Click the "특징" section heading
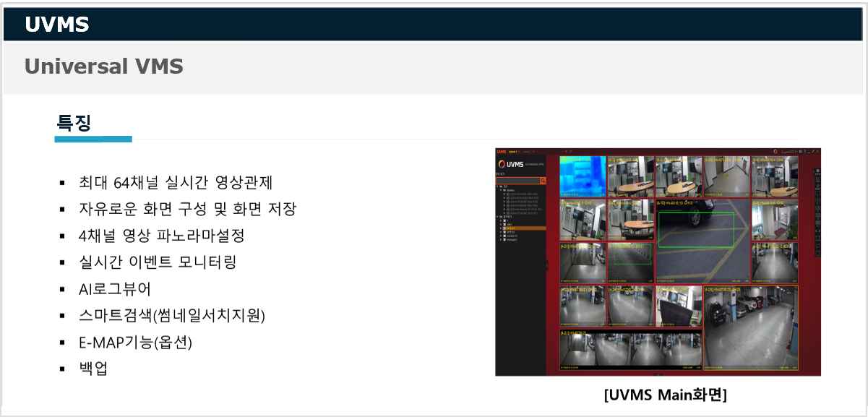This screenshot has height=417, width=868. [x=74, y=122]
